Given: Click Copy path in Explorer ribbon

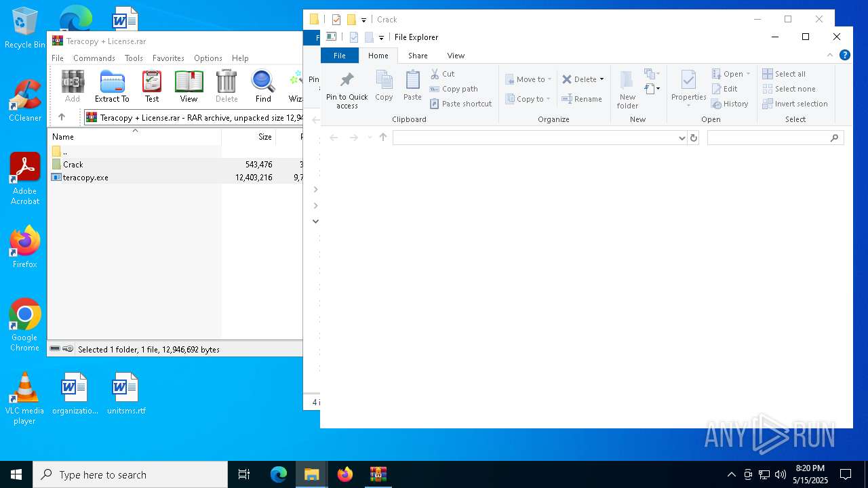Looking at the screenshot, I should 454,89.
